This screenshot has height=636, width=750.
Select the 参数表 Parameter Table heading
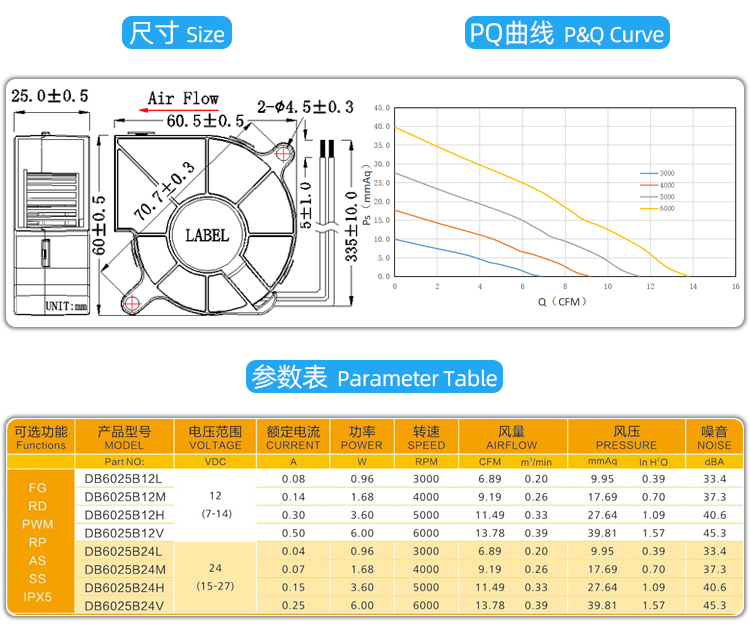tap(374, 378)
